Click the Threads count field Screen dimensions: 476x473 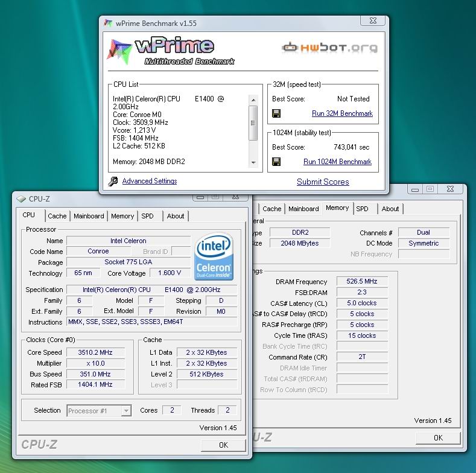(x=227, y=410)
